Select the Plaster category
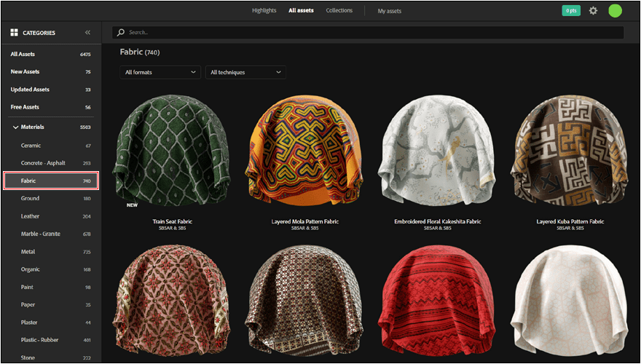Viewport: 641px width, 364px height. click(51, 323)
